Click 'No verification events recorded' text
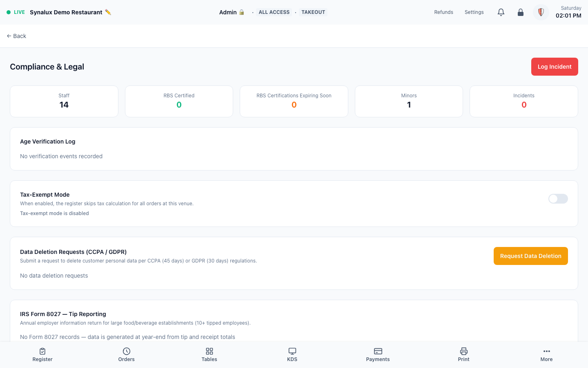Image resolution: width=588 pixels, height=368 pixels. click(x=61, y=156)
